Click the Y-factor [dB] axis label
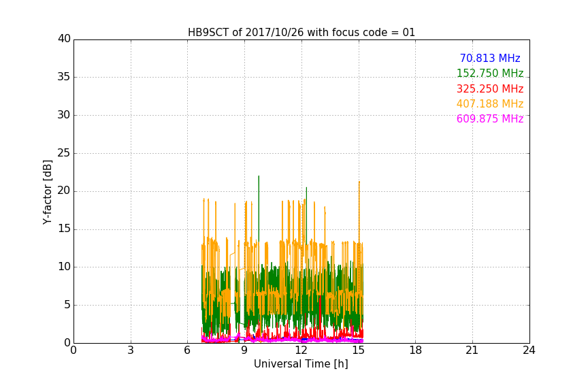 (x=47, y=193)
